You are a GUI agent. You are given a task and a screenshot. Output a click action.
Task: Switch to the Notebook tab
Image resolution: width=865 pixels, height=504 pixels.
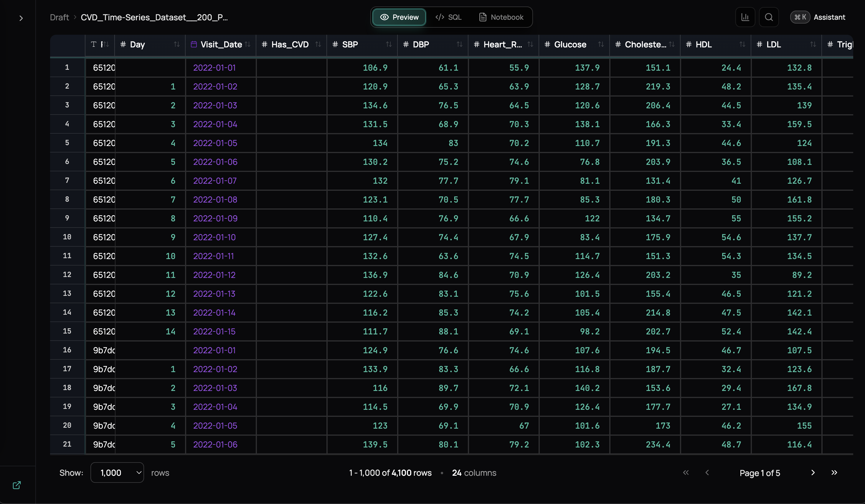[501, 17]
